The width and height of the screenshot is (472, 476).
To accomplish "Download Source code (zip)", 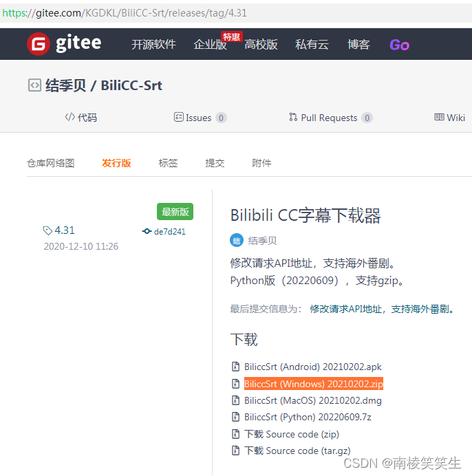I will coord(292,434).
